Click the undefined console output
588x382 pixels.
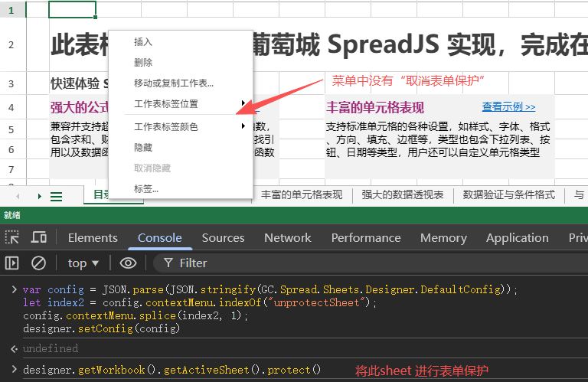(51, 348)
